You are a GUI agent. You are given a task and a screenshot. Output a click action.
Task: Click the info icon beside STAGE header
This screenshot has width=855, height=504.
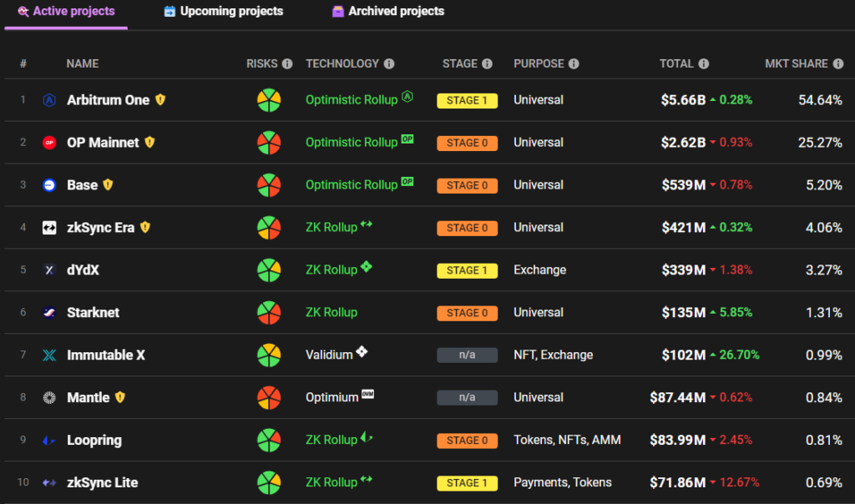coord(488,63)
